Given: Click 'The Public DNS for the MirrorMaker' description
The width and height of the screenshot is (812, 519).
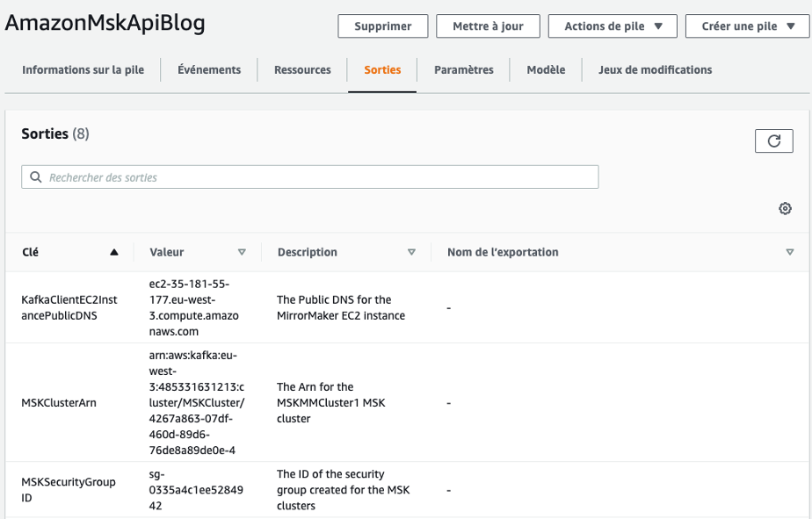Looking at the screenshot, I should [x=341, y=307].
